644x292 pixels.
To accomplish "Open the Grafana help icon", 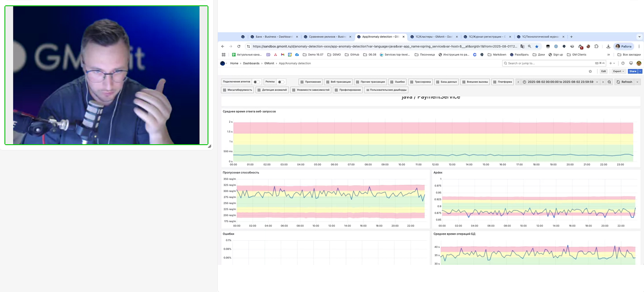I will pos(623,63).
